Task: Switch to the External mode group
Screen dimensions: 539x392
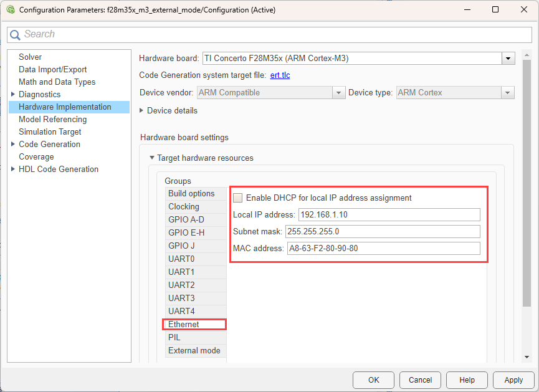Action: pyautogui.click(x=194, y=350)
